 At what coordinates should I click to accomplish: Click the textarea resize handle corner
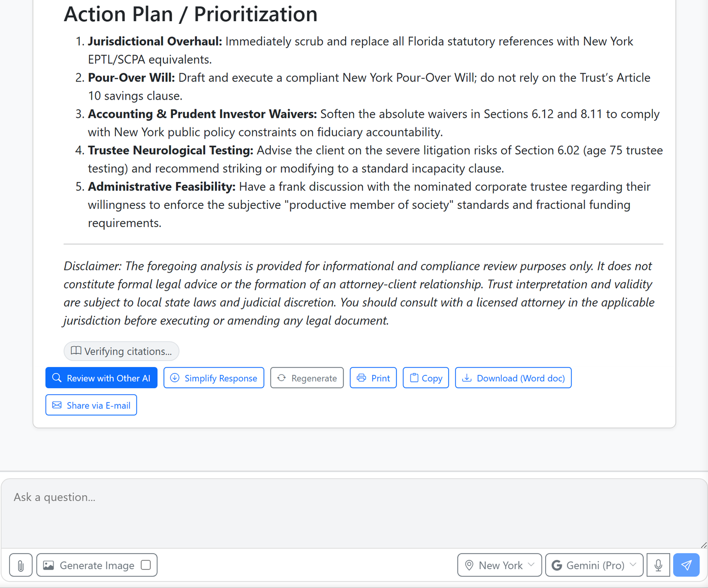click(x=703, y=545)
